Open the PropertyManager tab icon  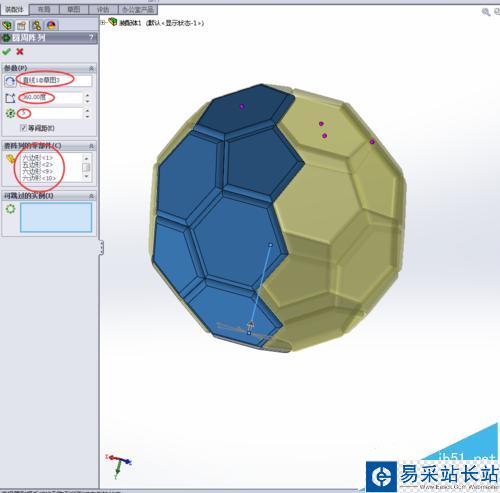pyautogui.click(x=22, y=25)
